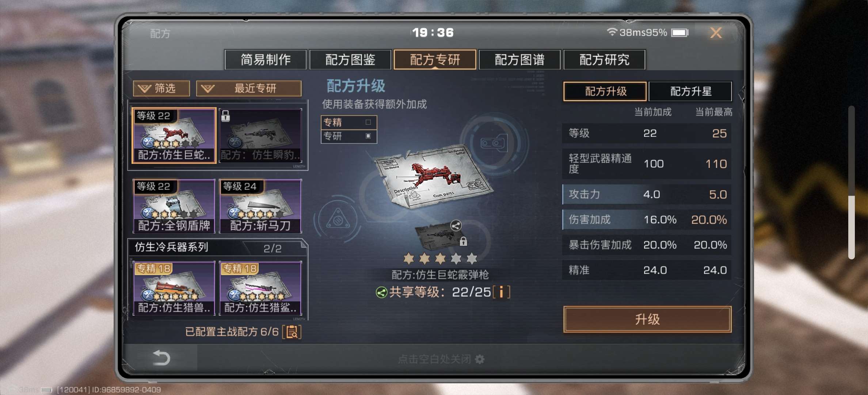The height and width of the screenshot is (395, 868).
Task: Collapse the 仿生冷兵器系列 group
Action: [218, 248]
